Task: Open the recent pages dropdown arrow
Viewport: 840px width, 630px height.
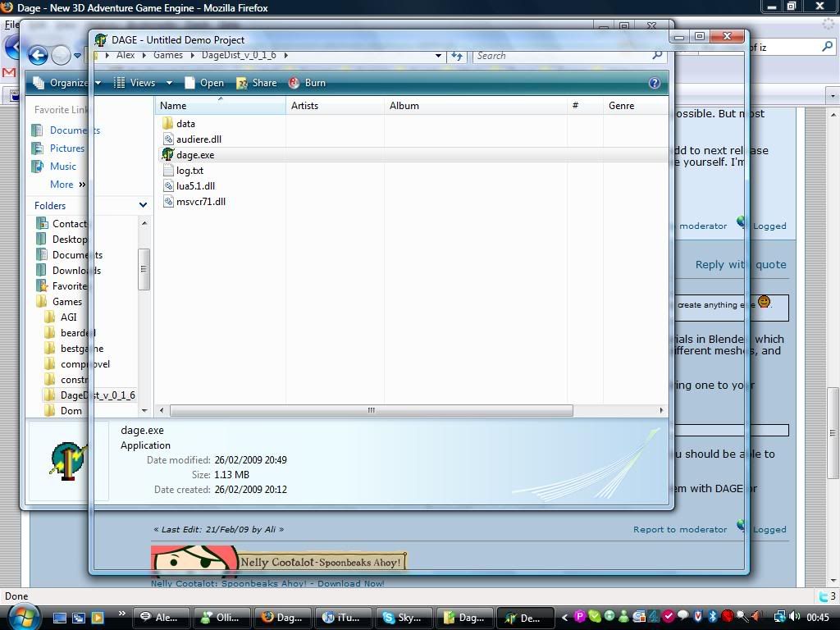Action: point(78,55)
